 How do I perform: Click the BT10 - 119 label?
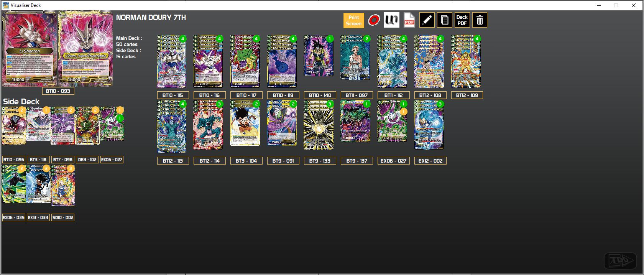(x=283, y=95)
